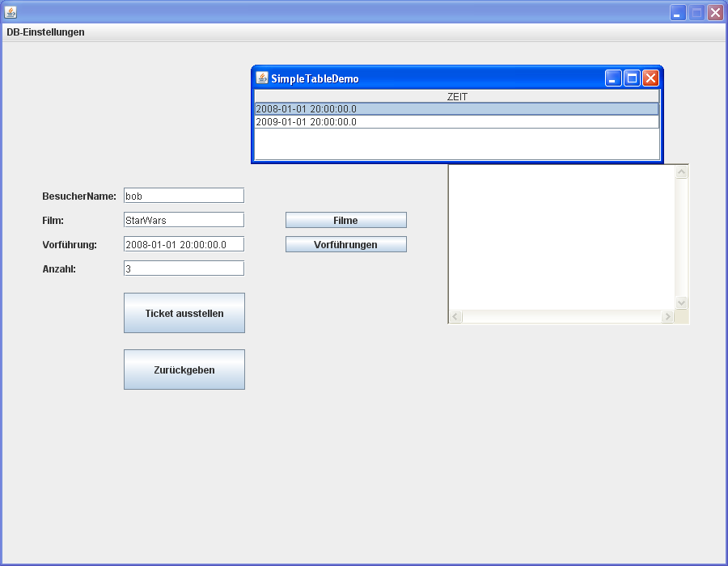The height and width of the screenshot is (566, 728).
Task: Click the SimpleTableDemo window title text
Action: (x=315, y=78)
